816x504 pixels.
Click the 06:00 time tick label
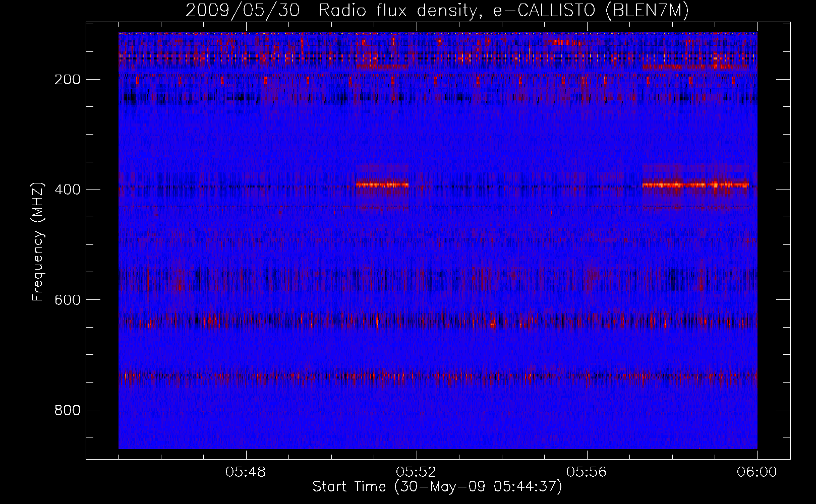(757, 472)
